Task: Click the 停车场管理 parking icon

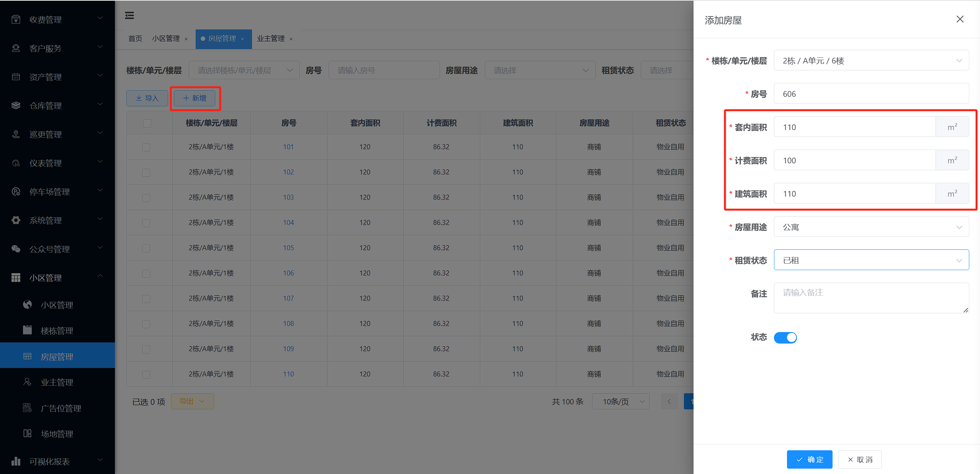Action: 16,191
